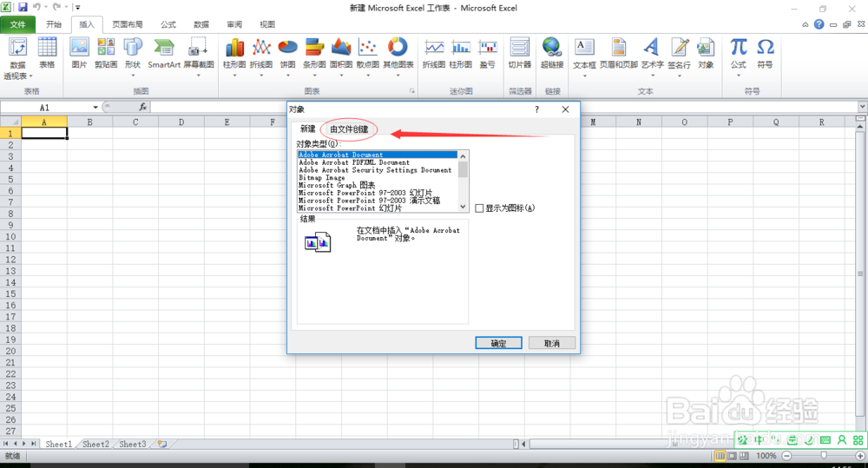Viewport: 868px width, 468px height.
Task: Open the 审阅 (Review) ribbon tab
Action: tap(234, 24)
